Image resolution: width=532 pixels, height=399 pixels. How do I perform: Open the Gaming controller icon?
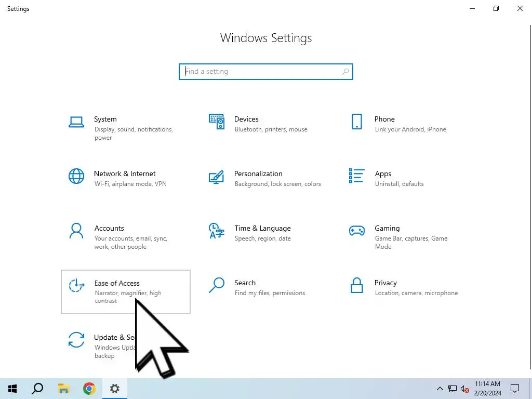[x=356, y=231]
